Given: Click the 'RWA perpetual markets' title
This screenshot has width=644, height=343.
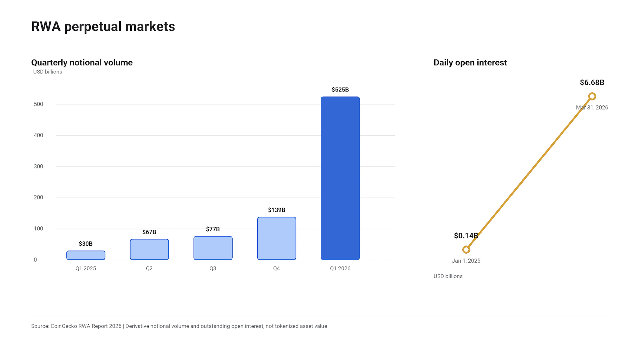Looking at the screenshot, I should pos(103,27).
